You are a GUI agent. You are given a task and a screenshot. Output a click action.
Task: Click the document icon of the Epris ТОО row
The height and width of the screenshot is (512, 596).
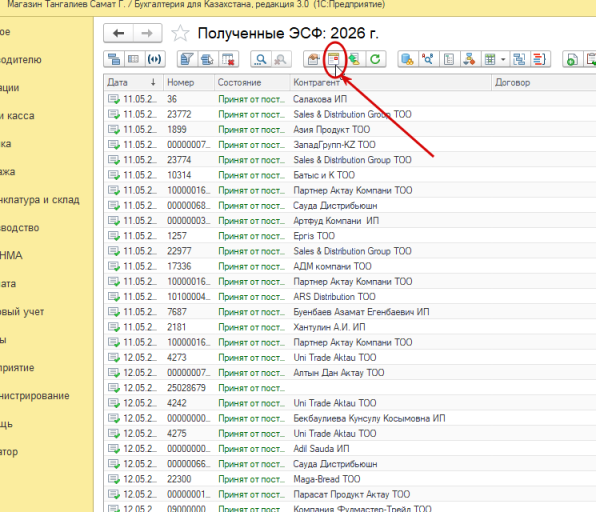(114, 236)
